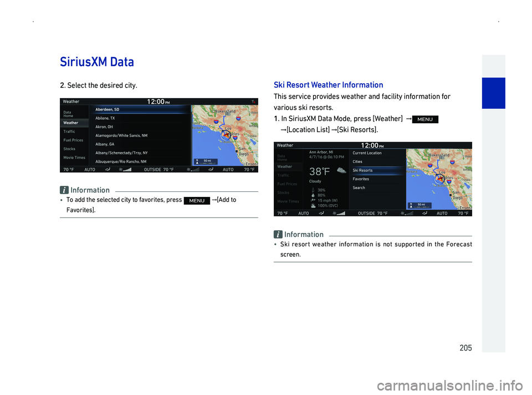Open Fuel Prices in left screen sidebar
The height and width of the screenshot is (395, 532).
74,140
